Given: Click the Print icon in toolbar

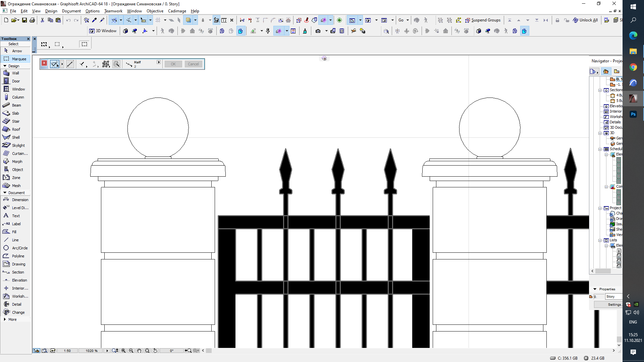Looking at the screenshot, I should 32,20.
